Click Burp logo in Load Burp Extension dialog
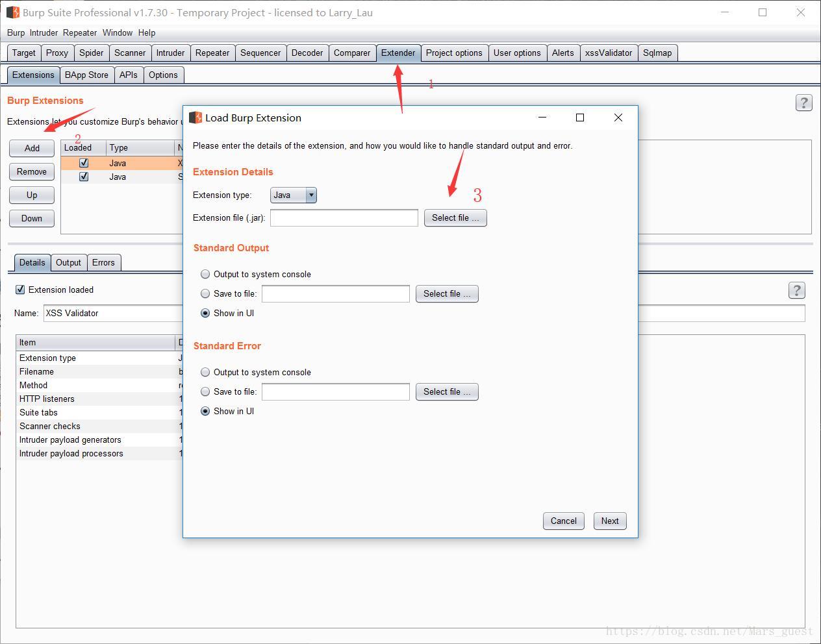 [x=196, y=118]
